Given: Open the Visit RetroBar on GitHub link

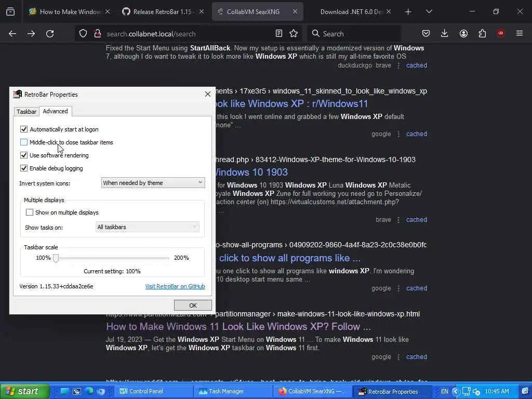Looking at the screenshot, I should tap(175, 286).
